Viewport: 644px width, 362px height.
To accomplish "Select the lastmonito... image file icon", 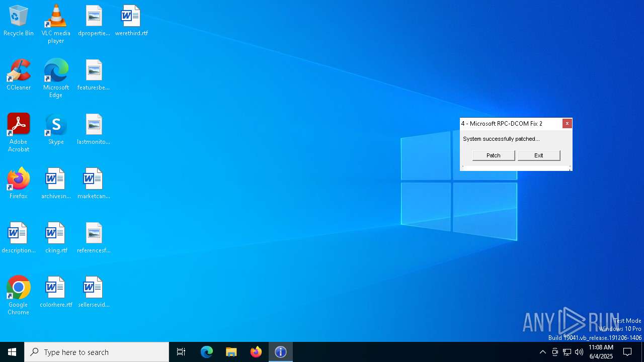I will point(94,130).
